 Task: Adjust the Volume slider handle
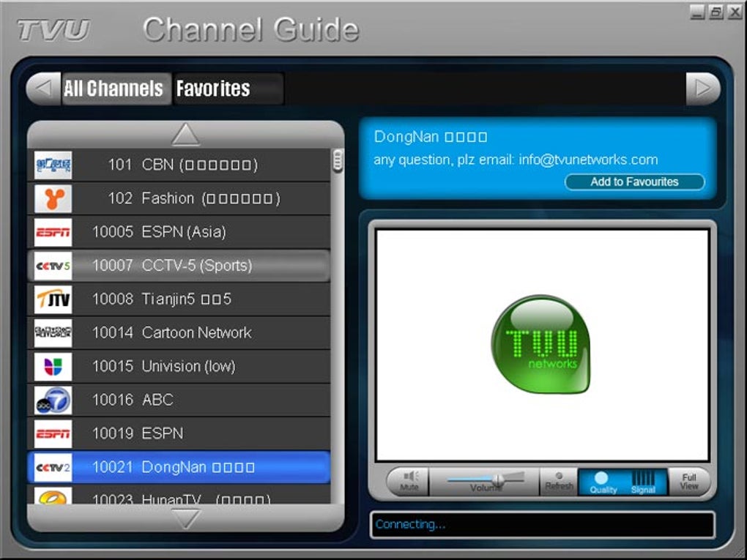(x=498, y=480)
